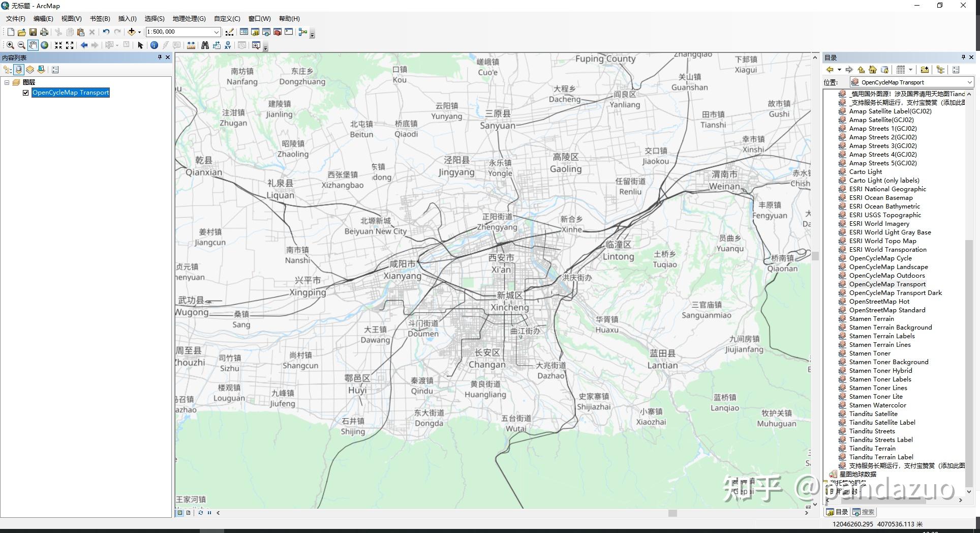
Task: Toggle visibility of OpenCycleMap Transport layer
Action: (x=25, y=93)
